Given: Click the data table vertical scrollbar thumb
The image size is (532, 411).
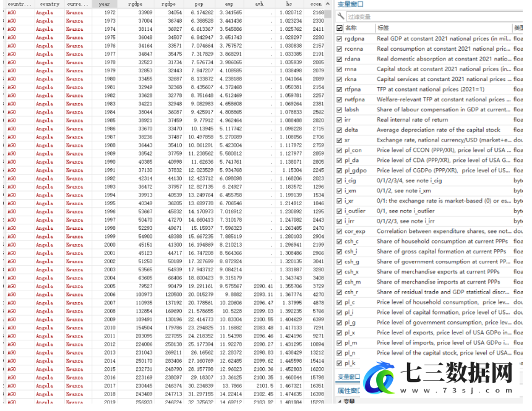Looking at the screenshot, I should pos(327,14).
